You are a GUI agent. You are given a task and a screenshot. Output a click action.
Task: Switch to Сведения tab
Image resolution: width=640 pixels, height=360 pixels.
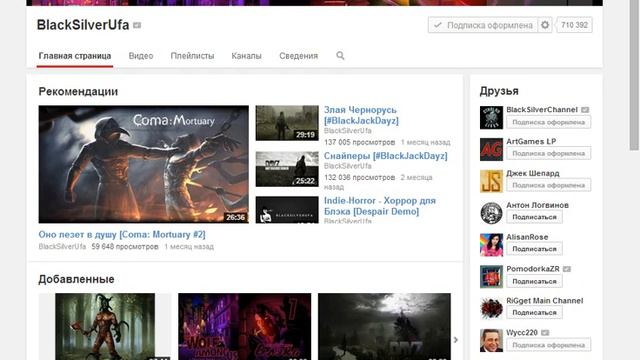click(x=298, y=56)
